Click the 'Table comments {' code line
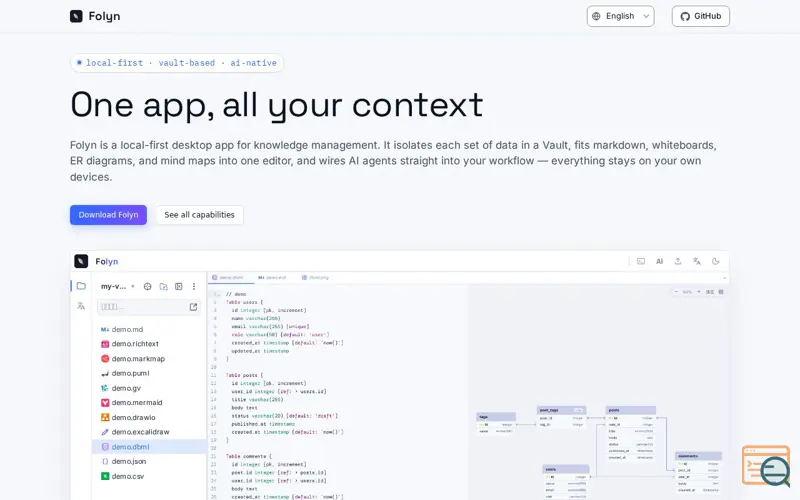The height and width of the screenshot is (500, 800). [x=249, y=456]
